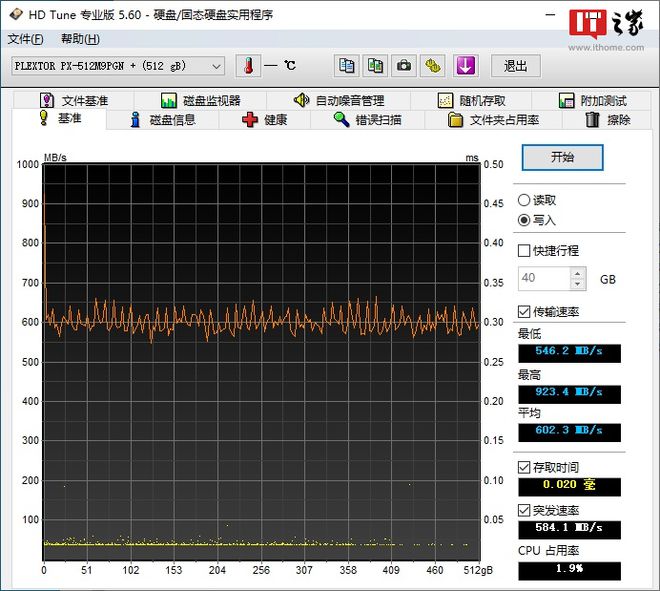Switch to the 随机存取 tab
The width and height of the screenshot is (660, 591).
(471, 101)
